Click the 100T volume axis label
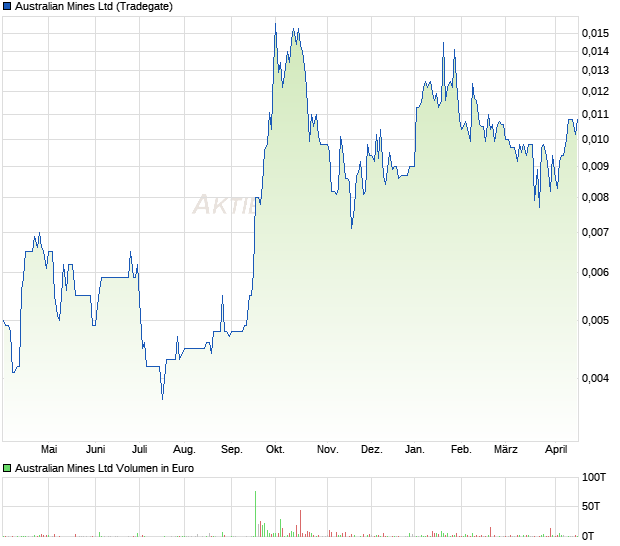620x546 pixels. pyautogui.click(x=594, y=478)
